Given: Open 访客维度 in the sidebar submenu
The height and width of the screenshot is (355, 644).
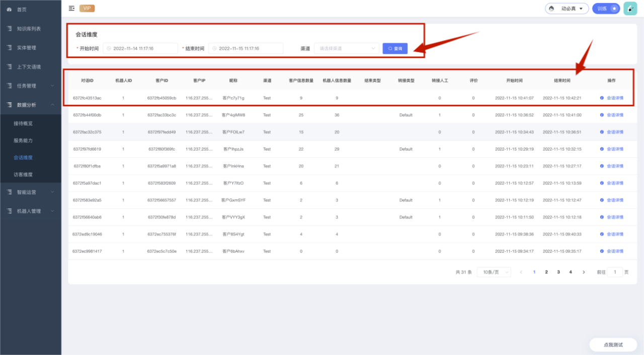Looking at the screenshot, I should [x=23, y=175].
